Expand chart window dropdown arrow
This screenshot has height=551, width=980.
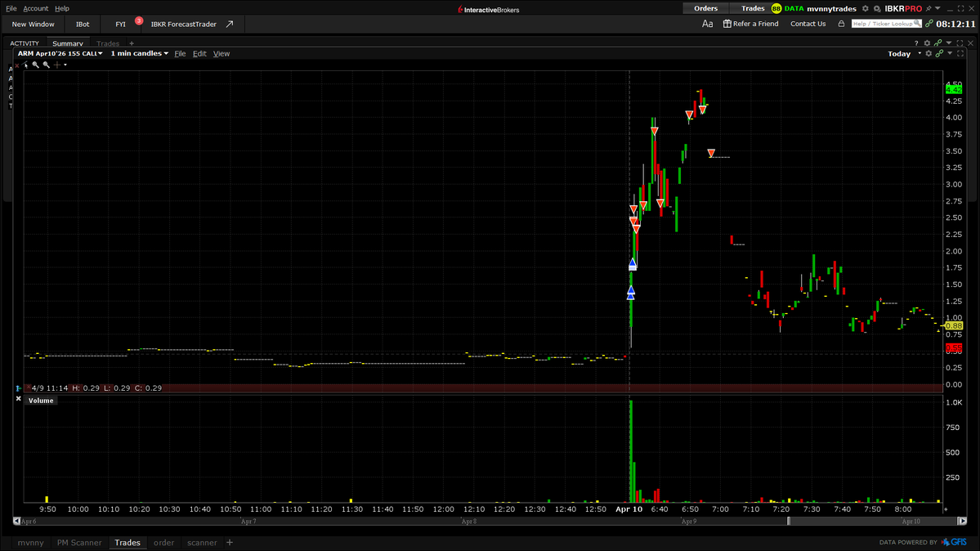click(950, 54)
